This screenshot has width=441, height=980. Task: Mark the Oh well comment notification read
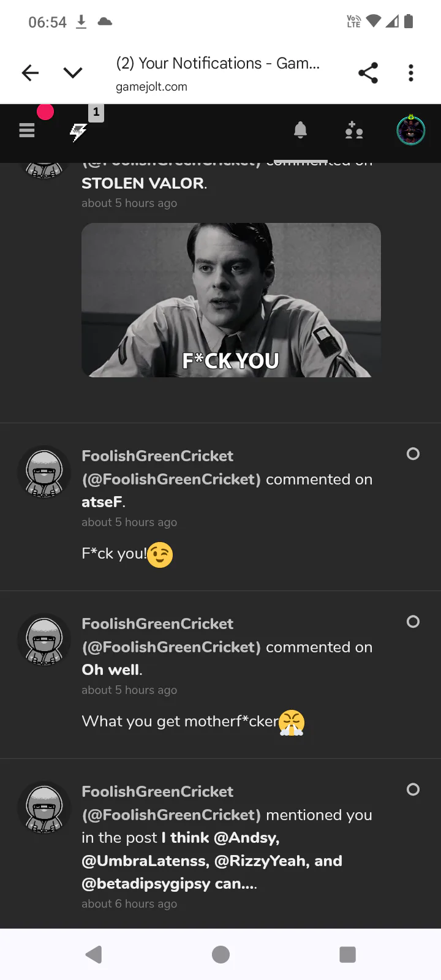pyautogui.click(x=413, y=622)
